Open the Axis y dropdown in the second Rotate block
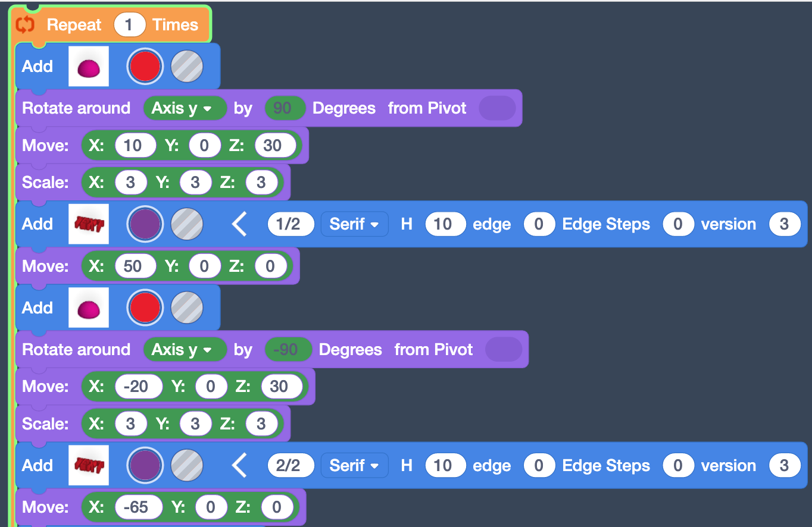812x527 pixels. [185, 349]
